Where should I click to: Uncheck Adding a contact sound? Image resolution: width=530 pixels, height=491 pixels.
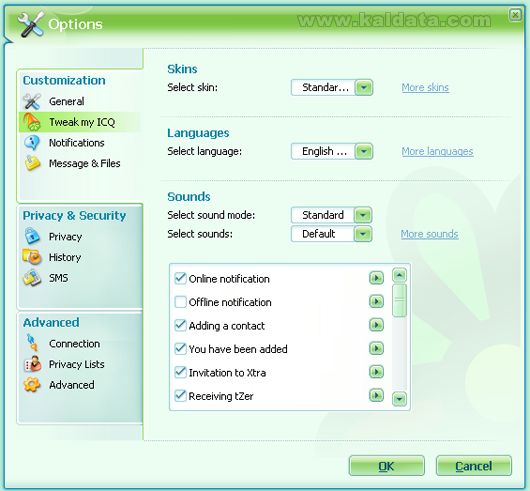pos(180,325)
